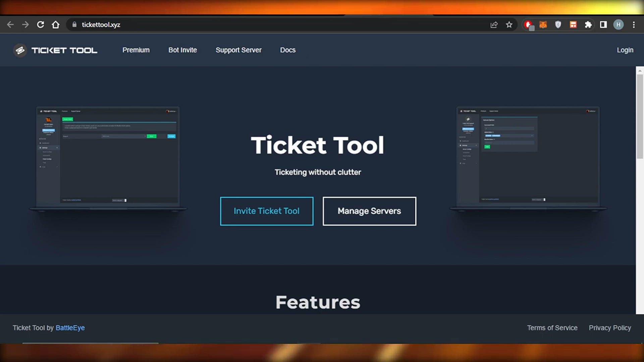Screen dimensions: 644x362
Task: Open the Premium nav item
Action: point(136,50)
